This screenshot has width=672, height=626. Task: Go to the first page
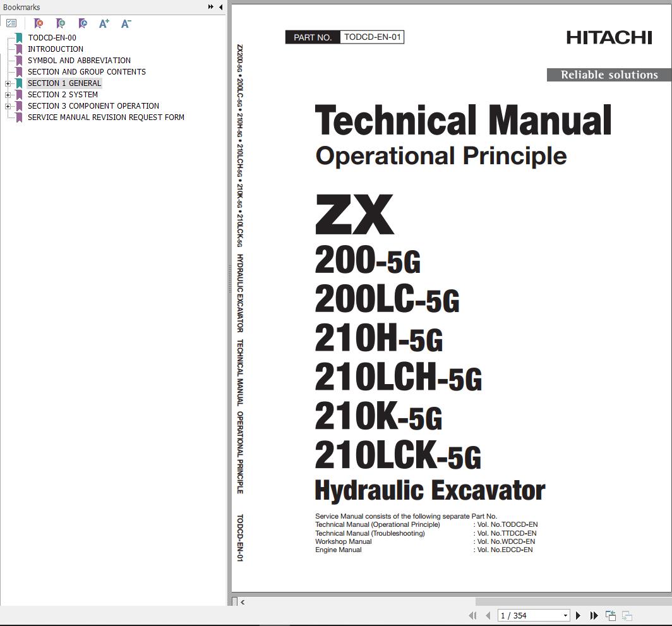coord(472,616)
